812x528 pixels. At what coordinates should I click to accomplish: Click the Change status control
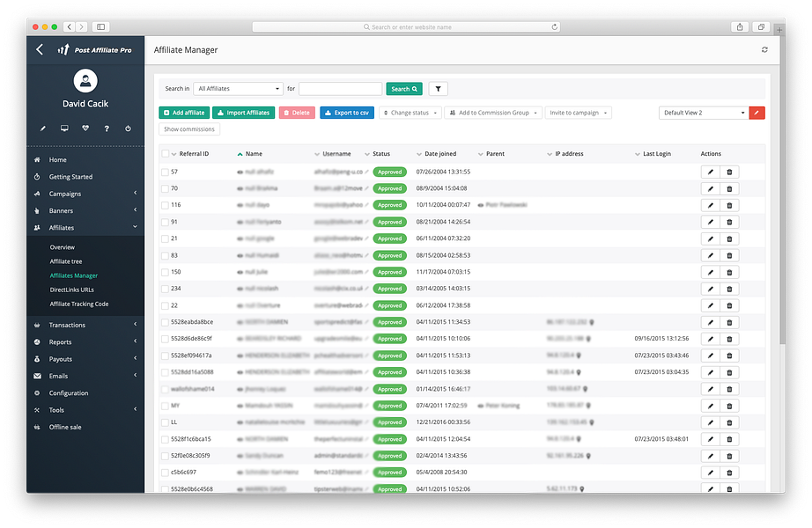[x=410, y=113]
